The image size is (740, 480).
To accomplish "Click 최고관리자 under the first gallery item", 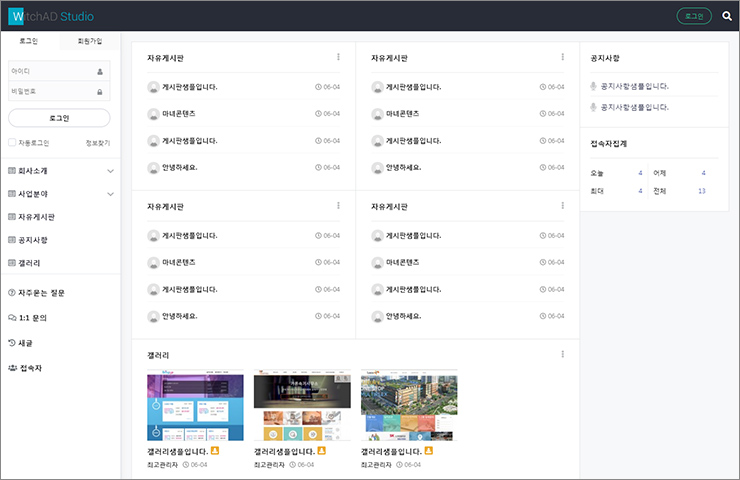I will [x=162, y=465].
